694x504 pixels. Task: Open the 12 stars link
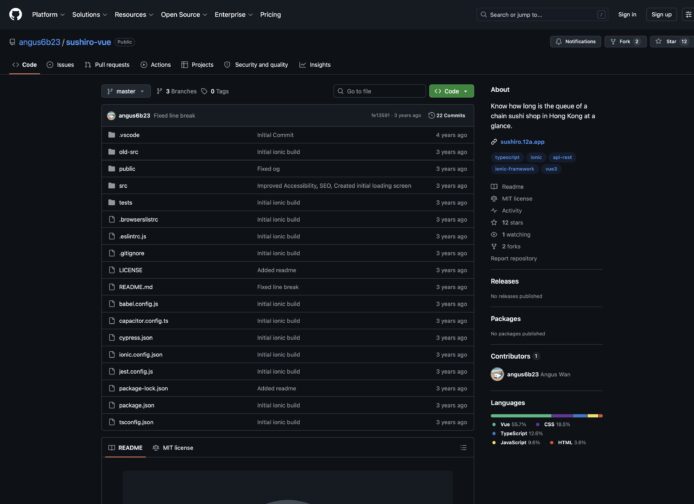coord(512,223)
